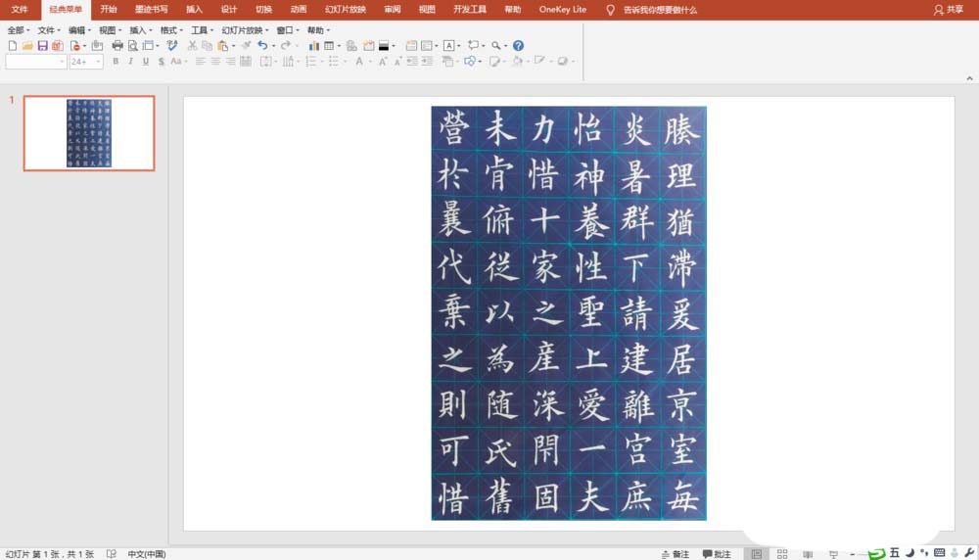This screenshot has height=560, width=979.
Task: Center align text
Action: [215, 61]
